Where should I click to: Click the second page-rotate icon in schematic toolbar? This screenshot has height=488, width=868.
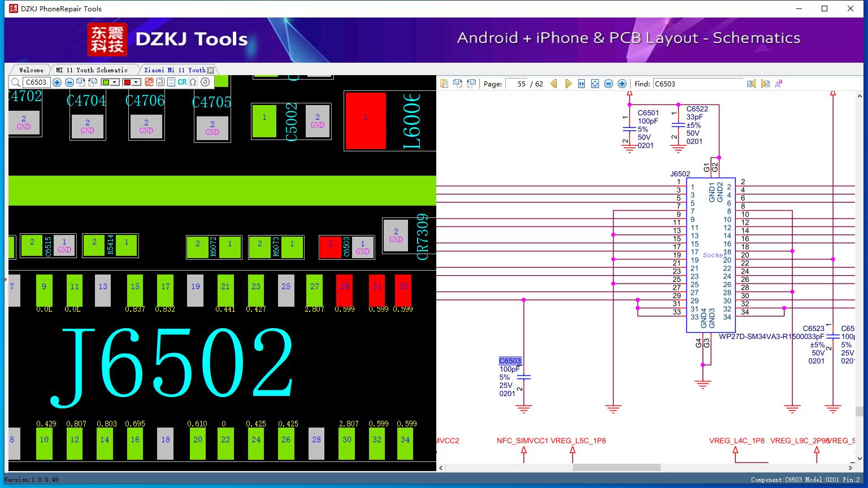(x=458, y=84)
